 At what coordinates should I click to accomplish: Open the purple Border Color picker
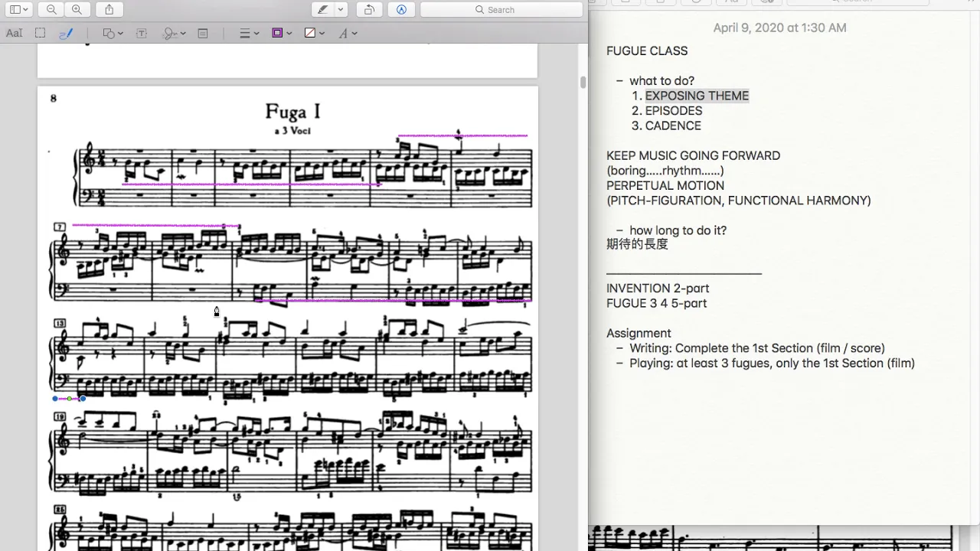283,33
